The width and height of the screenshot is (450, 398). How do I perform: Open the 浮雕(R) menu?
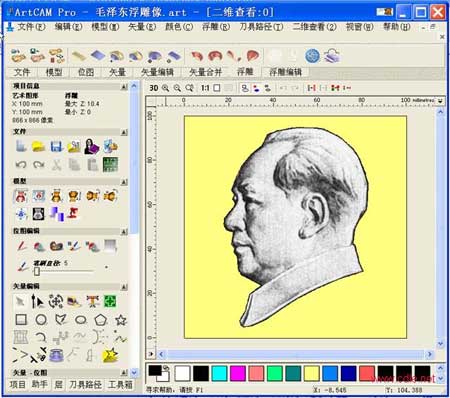(x=215, y=27)
